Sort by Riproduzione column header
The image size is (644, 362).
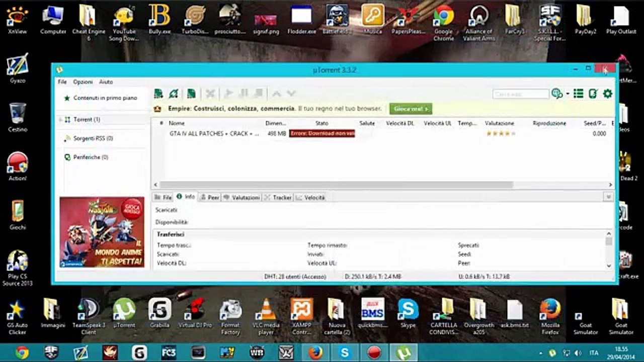[x=549, y=123]
